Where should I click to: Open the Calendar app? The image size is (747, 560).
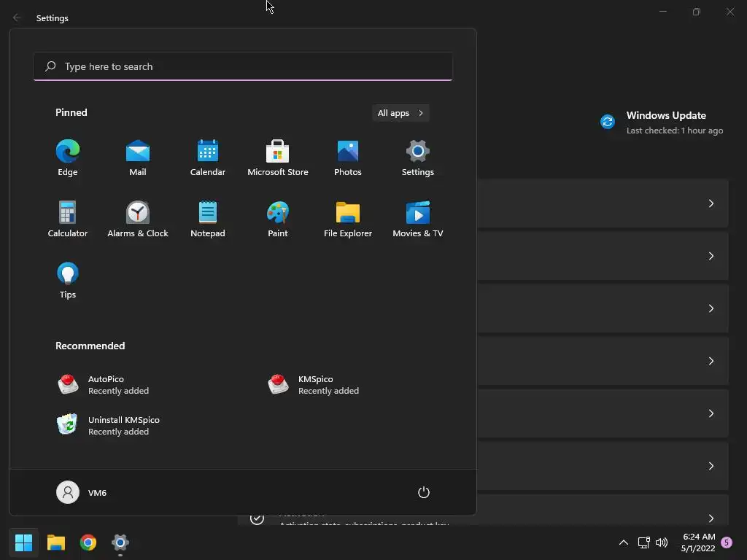[x=208, y=158]
